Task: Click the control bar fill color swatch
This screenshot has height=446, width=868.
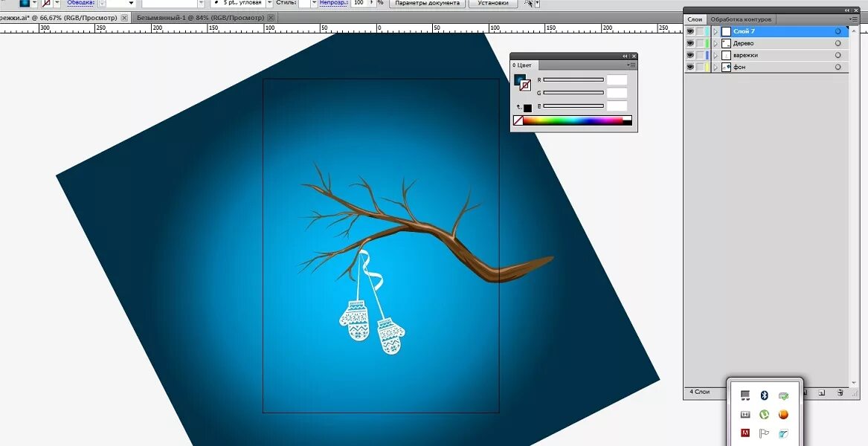Action: pyautogui.click(x=25, y=3)
